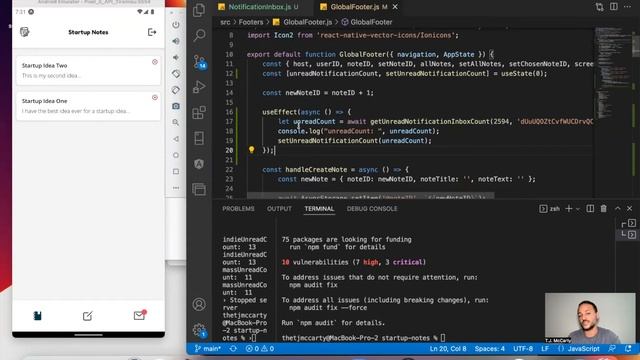640x360 pixels.
Task: Click the Footers breadcrumb segment
Action: pos(251,22)
